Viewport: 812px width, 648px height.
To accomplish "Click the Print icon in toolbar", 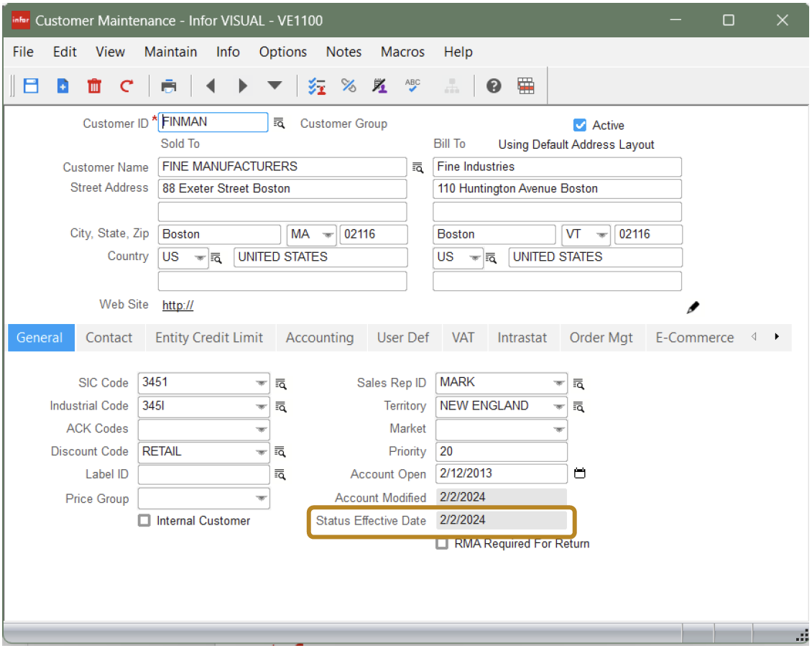I will 169,85.
